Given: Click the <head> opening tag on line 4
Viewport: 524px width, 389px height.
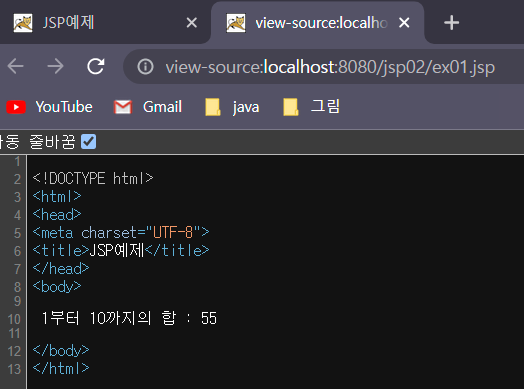Looking at the screenshot, I should tap(57, 214).
